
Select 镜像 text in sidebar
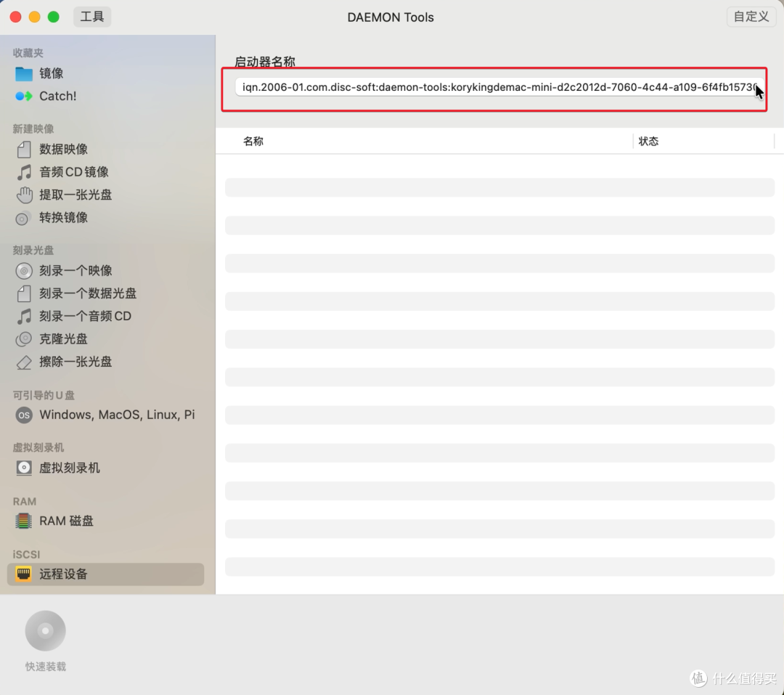click(x=51, y=73)
